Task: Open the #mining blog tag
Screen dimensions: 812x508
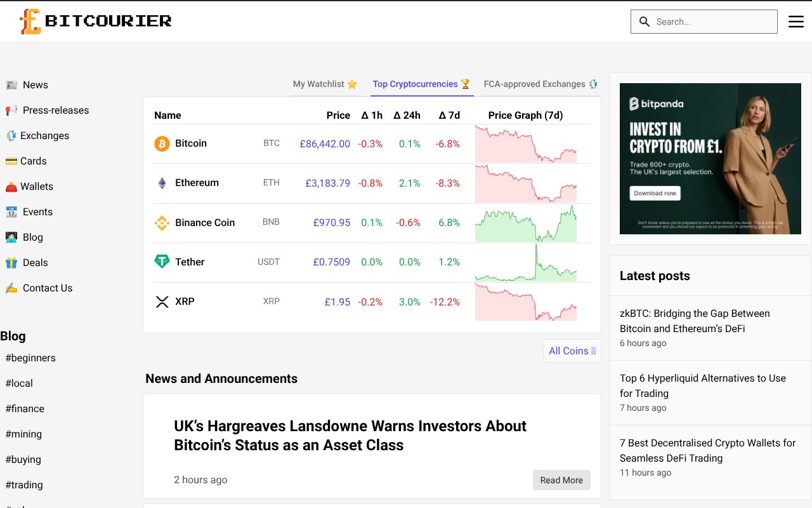Action: click(23, 434)
